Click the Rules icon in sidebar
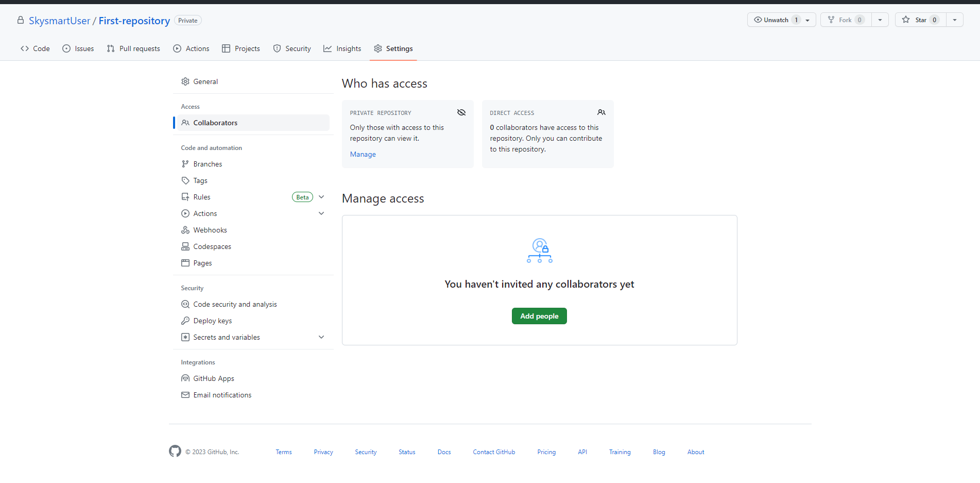The width and height of the screenshot is (980, 483). click(x=185, y=197)
